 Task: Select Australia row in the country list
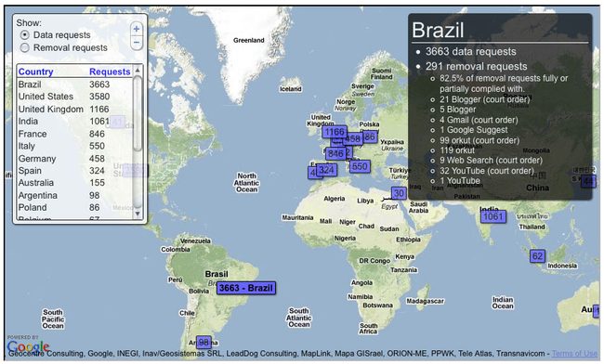(x=74, y=183)
